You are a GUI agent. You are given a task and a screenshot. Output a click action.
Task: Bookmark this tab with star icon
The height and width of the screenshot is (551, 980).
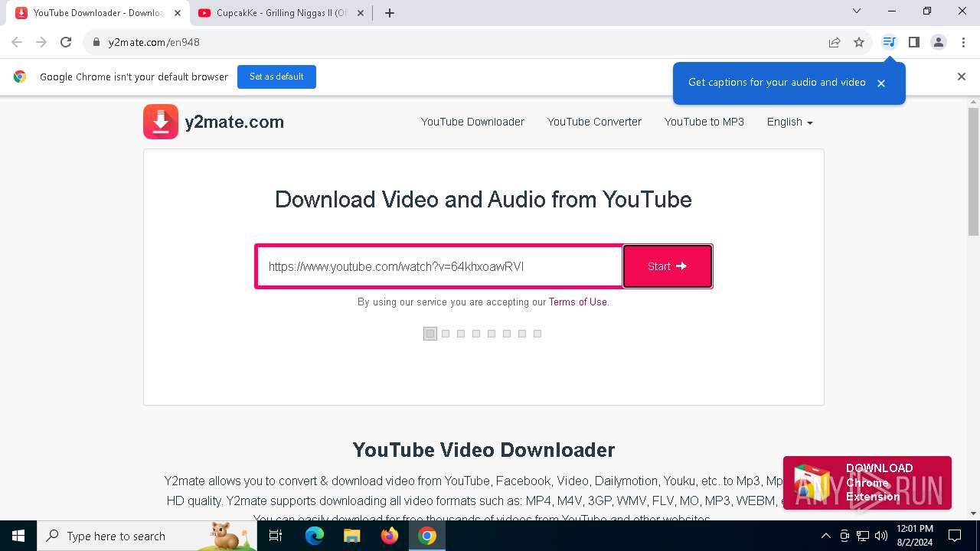[859, 42]
